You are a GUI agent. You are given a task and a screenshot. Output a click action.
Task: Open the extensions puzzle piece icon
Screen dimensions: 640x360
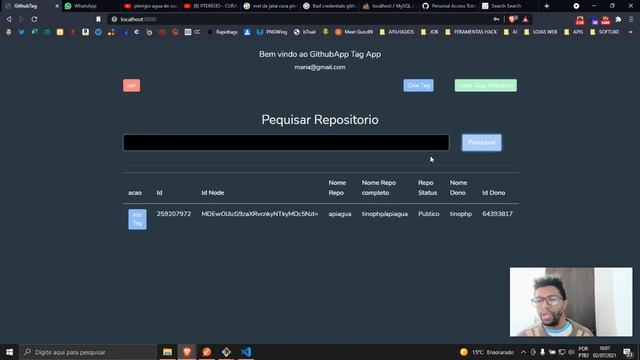pos(618,19)
